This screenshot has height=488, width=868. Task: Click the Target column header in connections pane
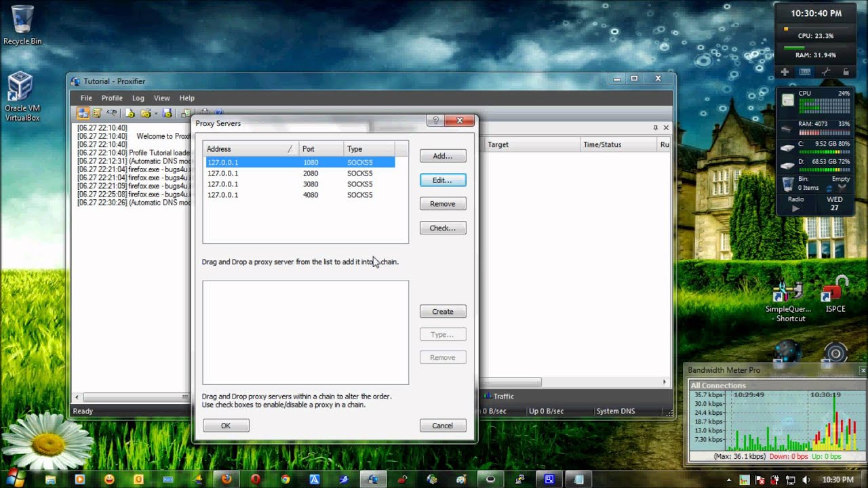(x=532, y=144)
